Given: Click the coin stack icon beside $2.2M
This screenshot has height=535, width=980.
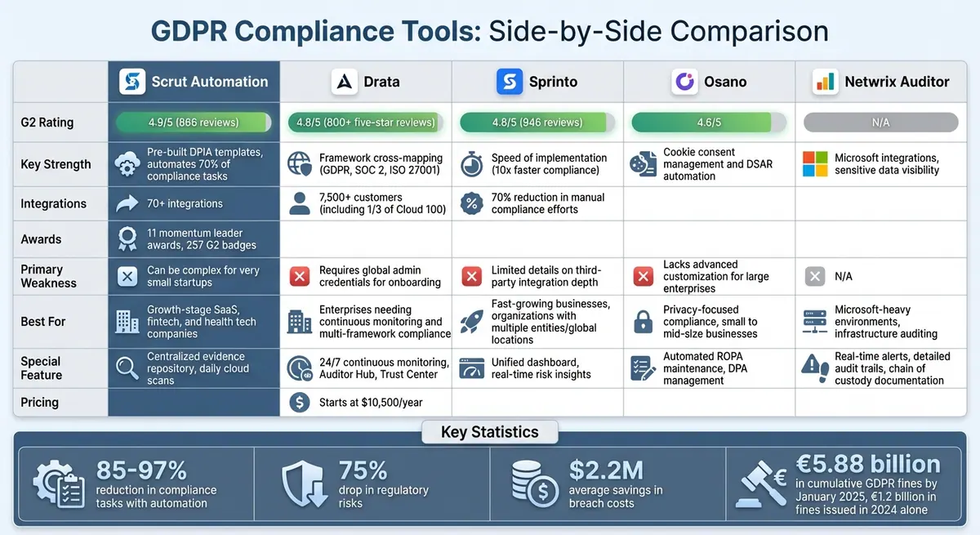Looking at the screenshot, I should (535, 484).
